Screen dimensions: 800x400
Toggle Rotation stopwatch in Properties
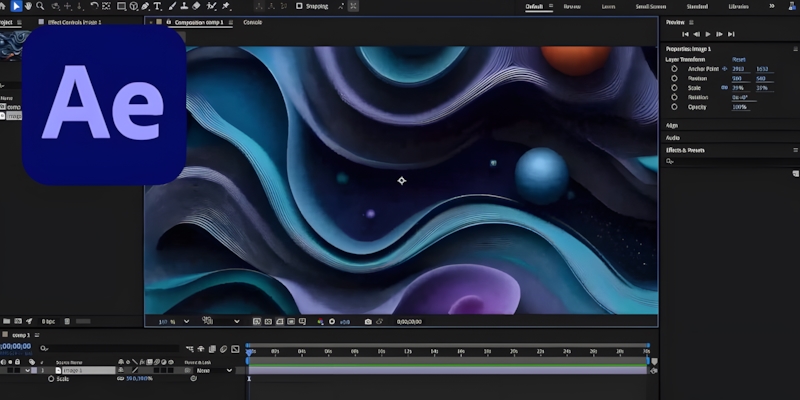pos(674,97)
